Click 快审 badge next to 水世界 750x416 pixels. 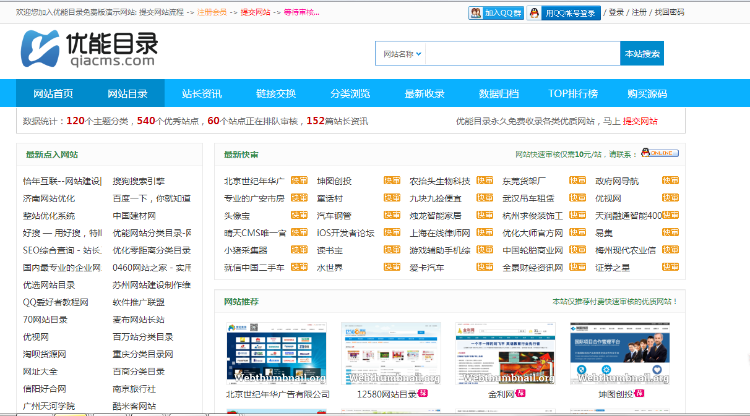[x=392, y=267]
